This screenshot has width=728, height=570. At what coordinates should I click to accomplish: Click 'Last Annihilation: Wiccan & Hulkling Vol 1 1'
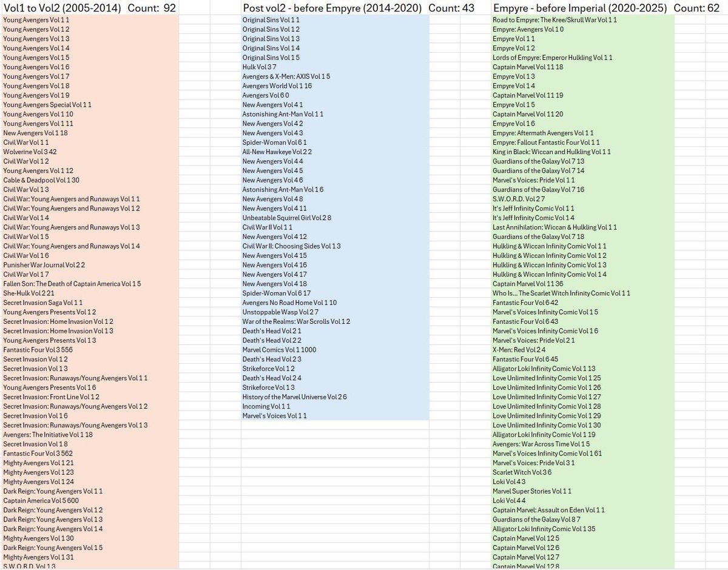[554, 227]
